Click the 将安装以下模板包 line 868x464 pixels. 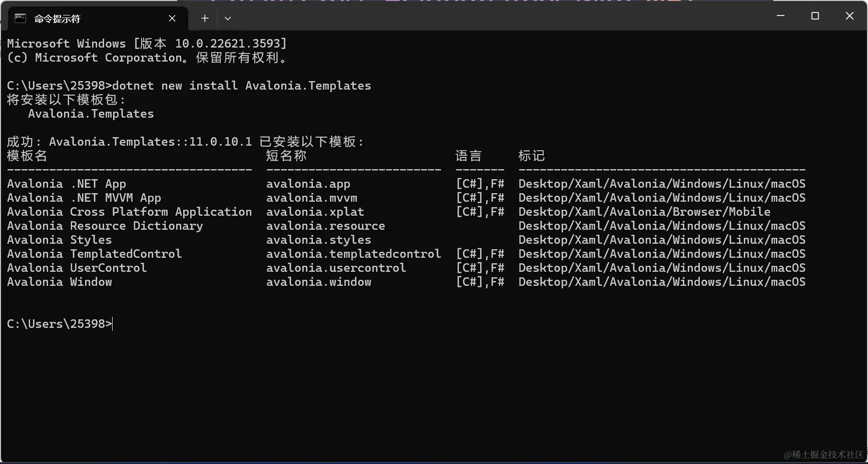(66, 100)
